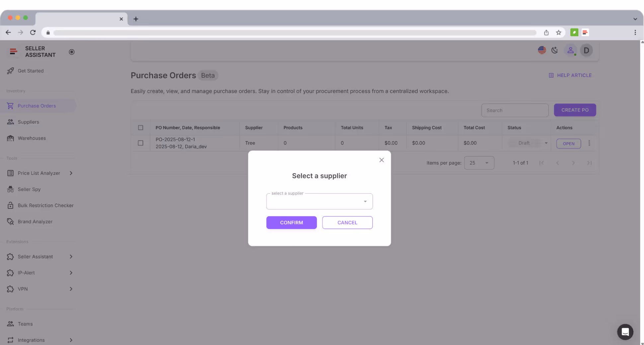Toggle the sidebar pin radio icon
The height and width of the screenshot is (345, 644).
pyautogui.click(x=71, y=52)
